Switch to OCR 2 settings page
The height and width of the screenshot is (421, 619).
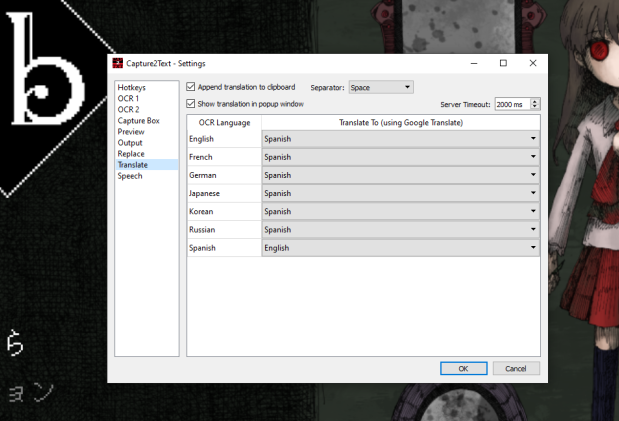point(128,110)
